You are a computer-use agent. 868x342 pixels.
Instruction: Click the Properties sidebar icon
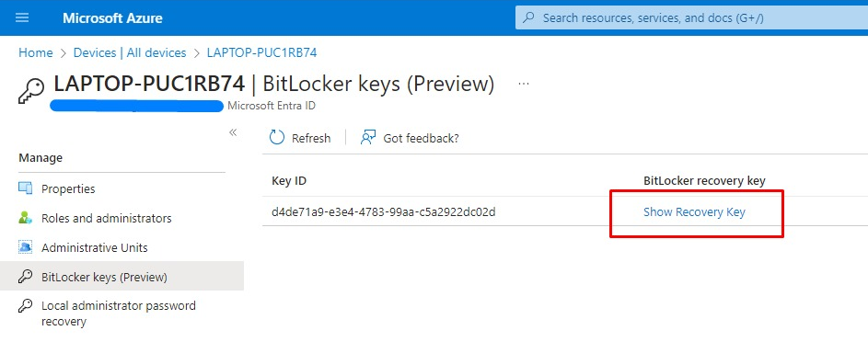tap(26, 188)
